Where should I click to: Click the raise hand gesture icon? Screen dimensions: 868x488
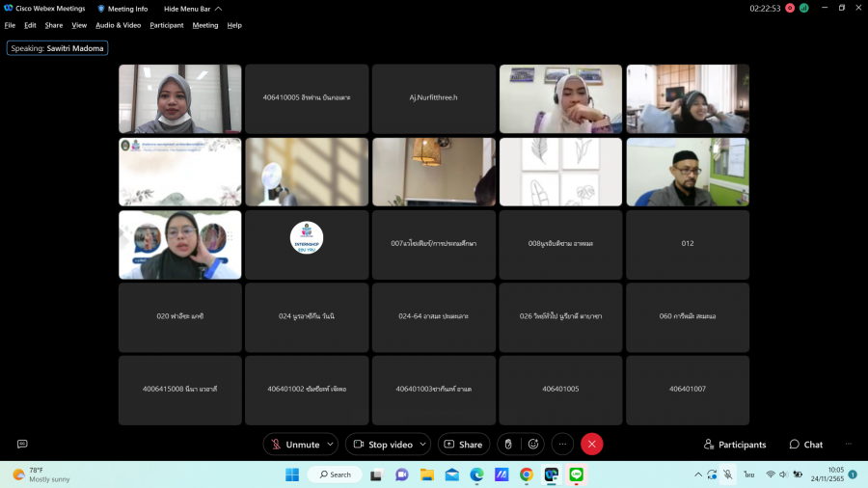[x=509, y=444]
